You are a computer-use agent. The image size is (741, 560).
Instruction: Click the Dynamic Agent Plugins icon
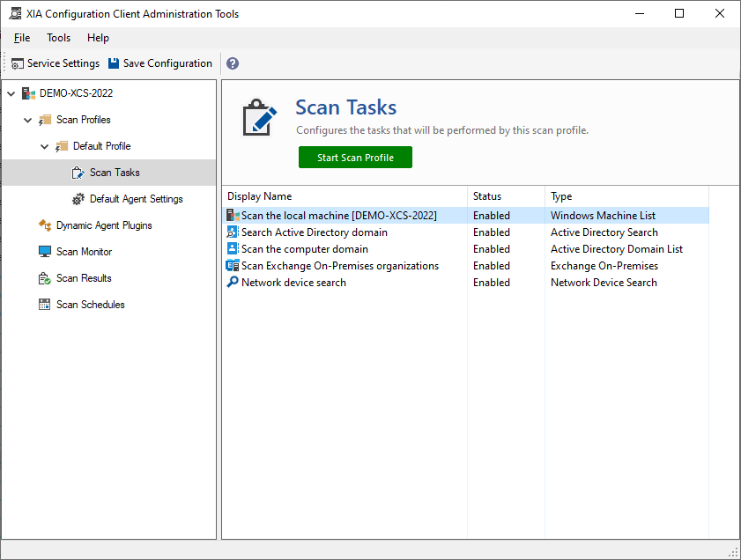click(x=45, y=225)
